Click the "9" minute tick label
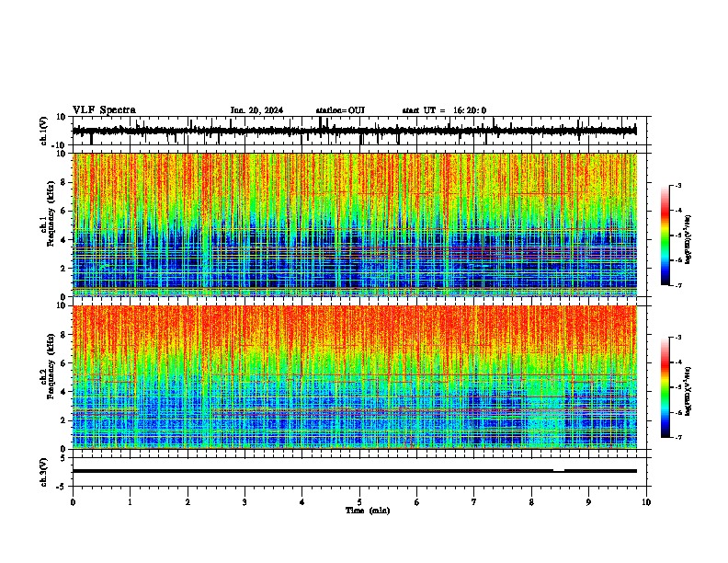 point(588,502)
